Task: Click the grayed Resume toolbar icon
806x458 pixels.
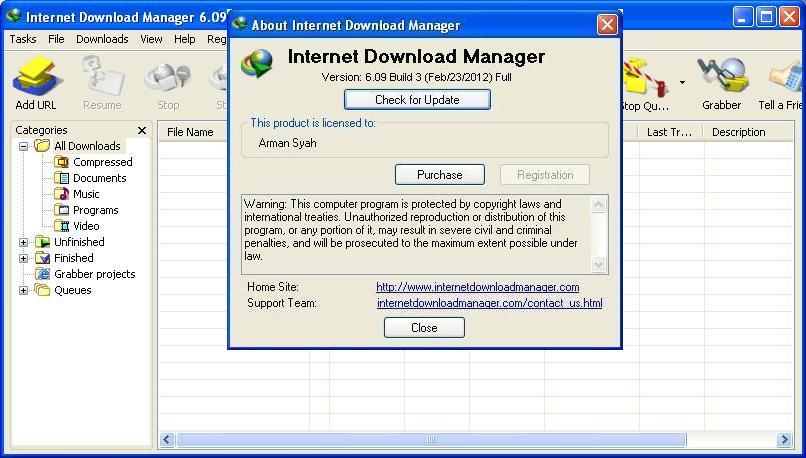Action: tap(102, 77)
